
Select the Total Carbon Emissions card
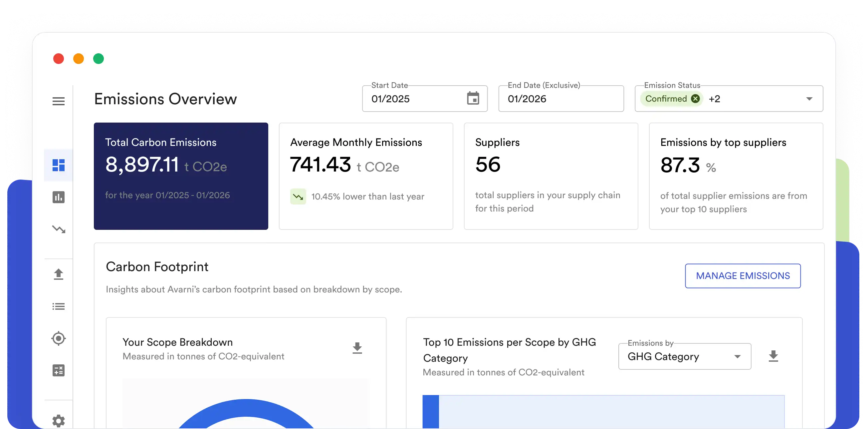pyautogui.click(x=181, y=176)
